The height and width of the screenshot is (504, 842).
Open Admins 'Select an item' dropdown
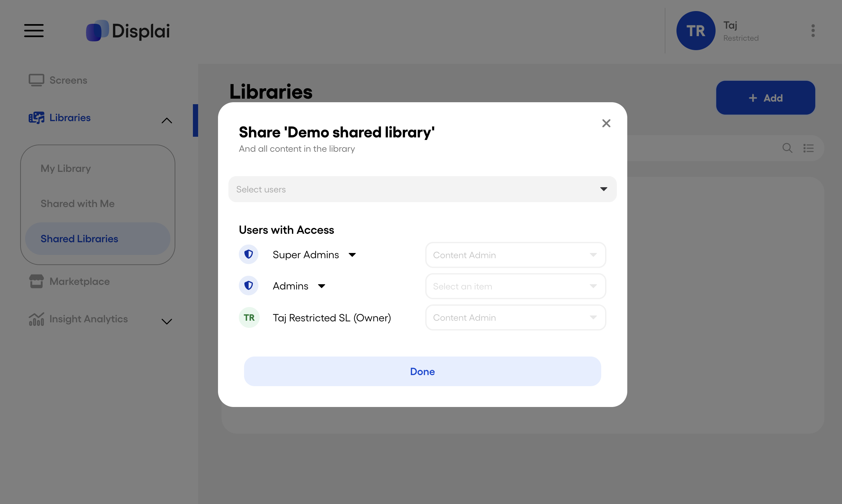(x=515, y=286)
